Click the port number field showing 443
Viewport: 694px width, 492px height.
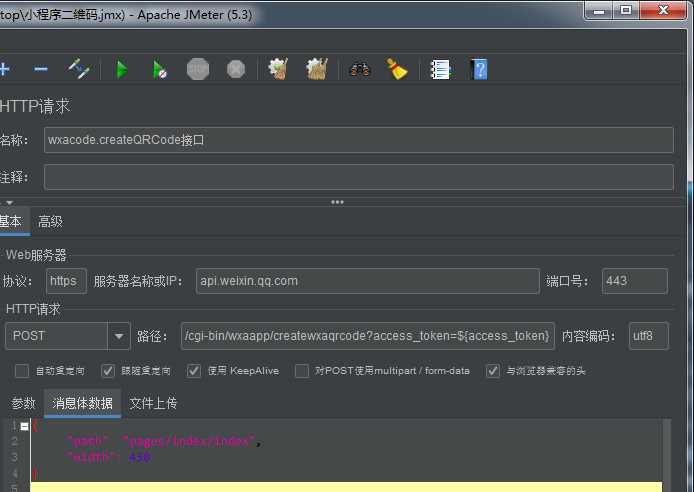tap(635, 281)
